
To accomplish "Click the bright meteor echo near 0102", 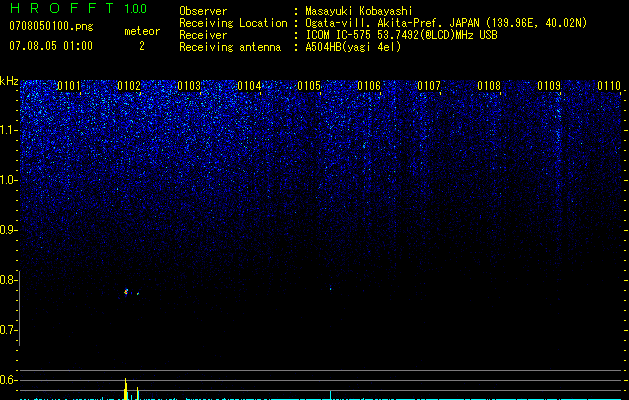I will tap(126, 292).
